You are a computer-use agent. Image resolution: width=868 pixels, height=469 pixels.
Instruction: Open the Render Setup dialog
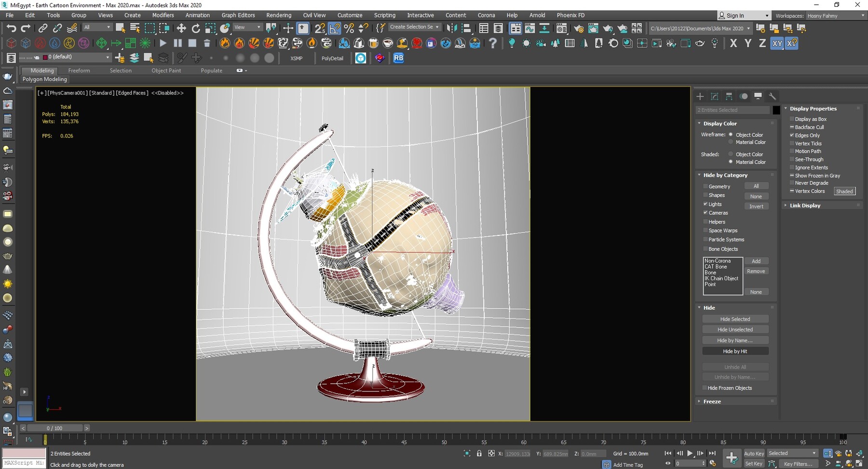[579, 28]
